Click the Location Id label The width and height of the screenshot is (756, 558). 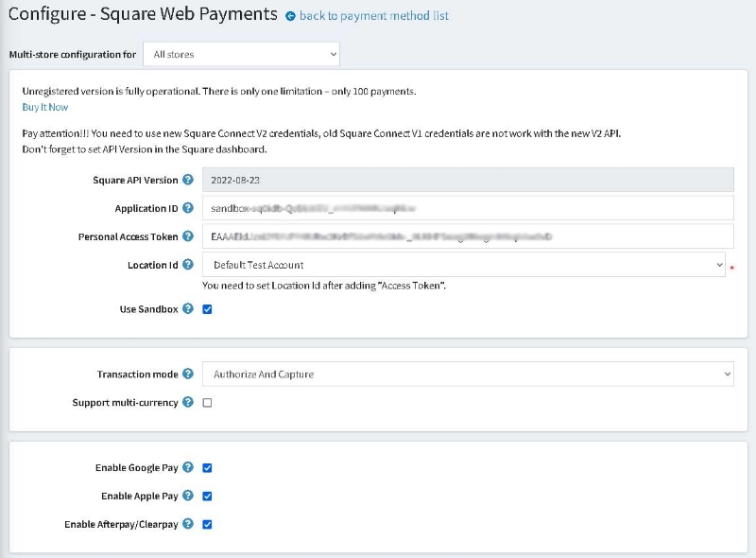(153, 266)
